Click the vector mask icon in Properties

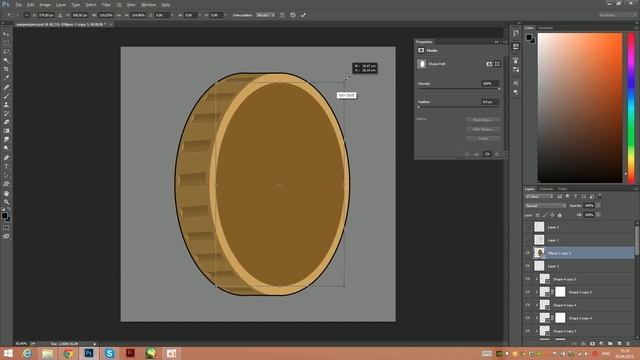point(497,64)
